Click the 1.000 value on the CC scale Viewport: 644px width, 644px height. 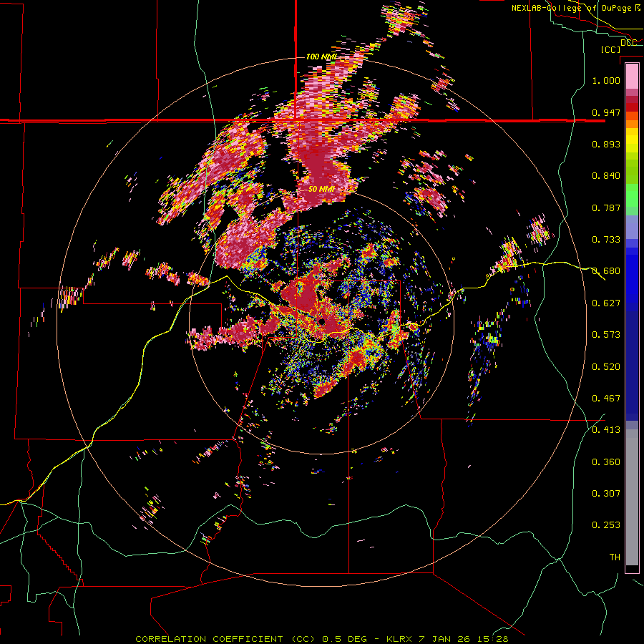point(606,80)
